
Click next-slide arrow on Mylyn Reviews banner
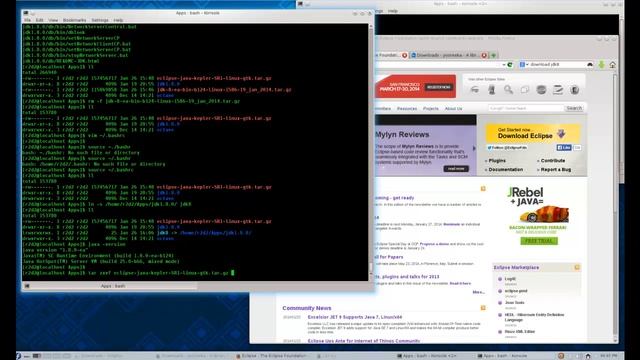pos(474,149)
